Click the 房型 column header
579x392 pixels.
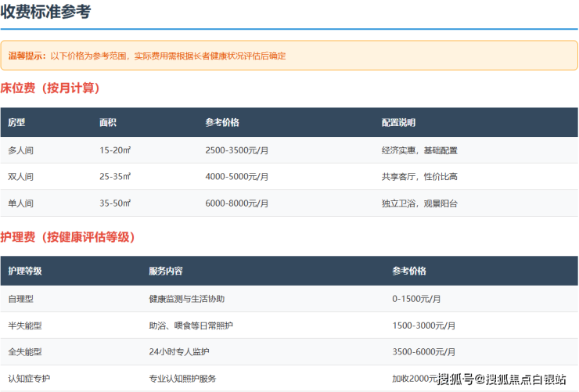pyautogui.click(x=16, y=123)
